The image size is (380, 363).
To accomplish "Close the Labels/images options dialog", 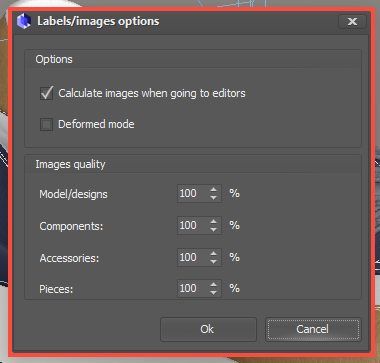I will pyautogui.click(x=352, y=22).
